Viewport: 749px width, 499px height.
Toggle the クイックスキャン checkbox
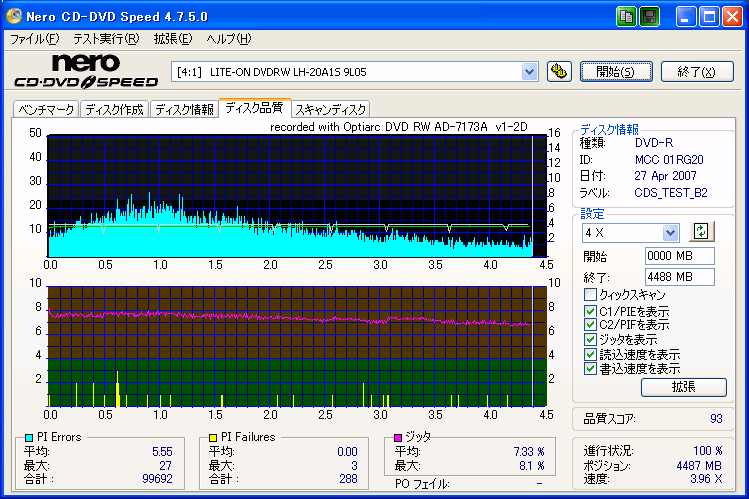tap(590, 294)
